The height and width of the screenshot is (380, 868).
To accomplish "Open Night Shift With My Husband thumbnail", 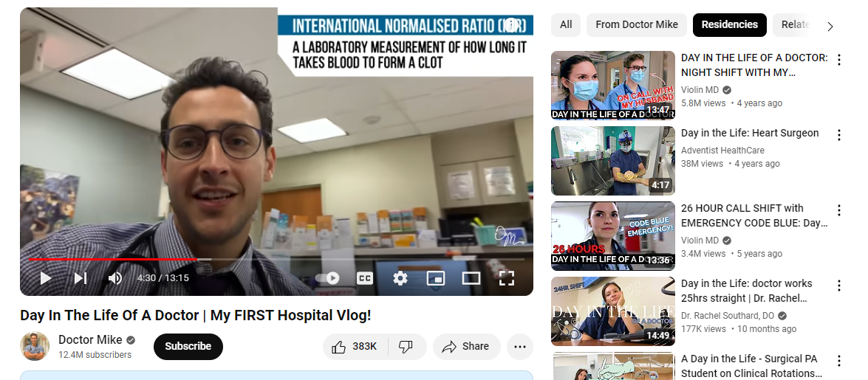I will [x=613, y=85].
